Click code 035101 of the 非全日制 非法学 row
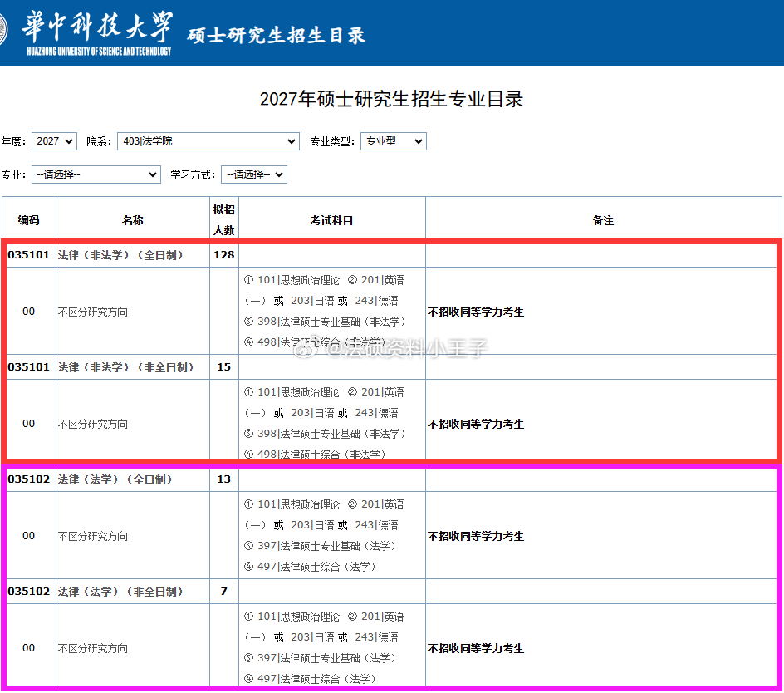The height and width of the screenshot is (693, 784). click(x=29, y=366)
